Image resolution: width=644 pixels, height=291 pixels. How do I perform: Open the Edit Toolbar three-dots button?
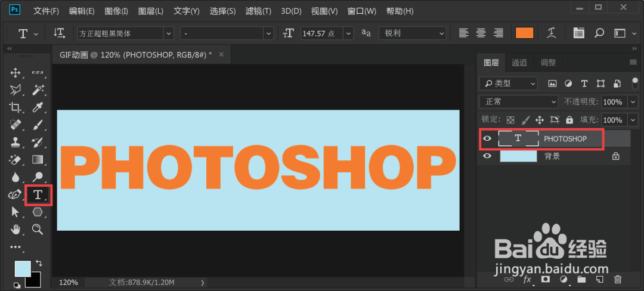point(15,247)
